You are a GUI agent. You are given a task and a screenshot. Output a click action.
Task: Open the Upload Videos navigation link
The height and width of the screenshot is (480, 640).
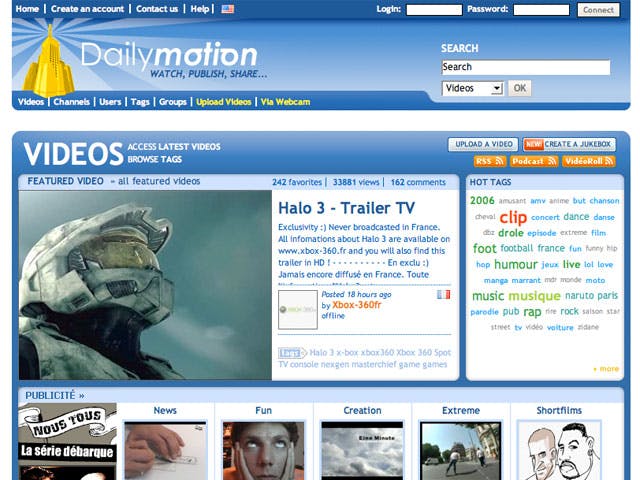pos(223,102)
